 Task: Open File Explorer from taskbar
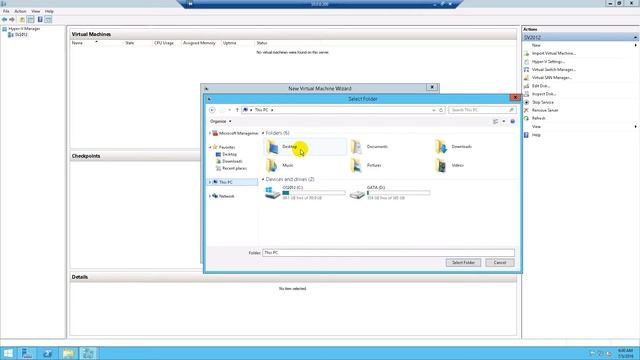[68, 353]
